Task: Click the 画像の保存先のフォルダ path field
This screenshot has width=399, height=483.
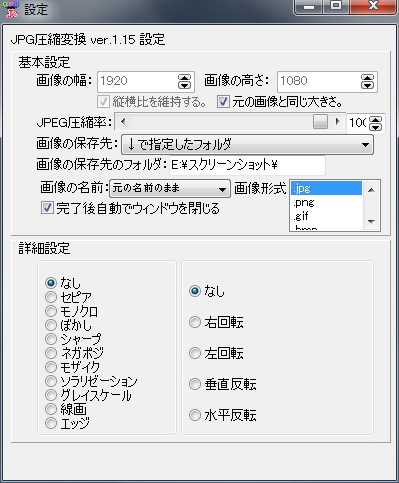Action: (x=247, y=165)
